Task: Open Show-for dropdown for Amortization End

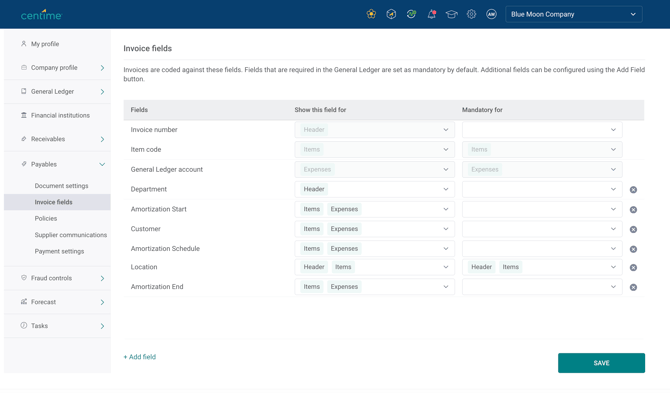Action: click(374, 287)
